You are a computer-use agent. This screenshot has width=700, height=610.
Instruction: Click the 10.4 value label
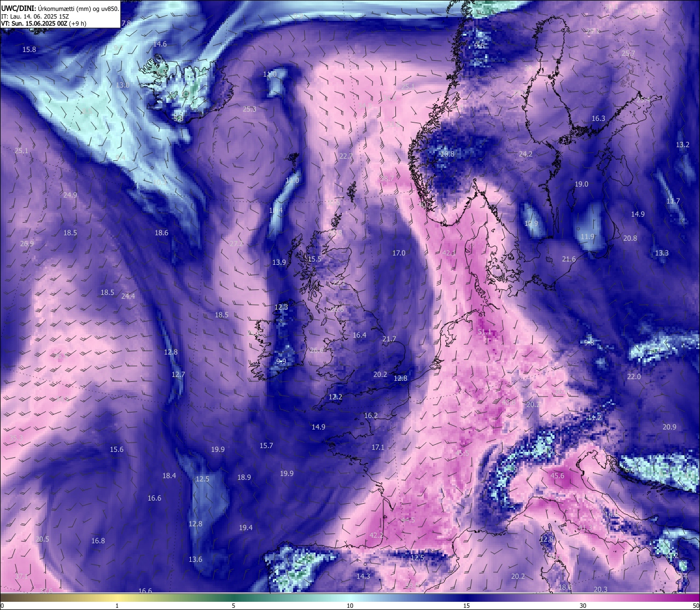pos(276,210)
